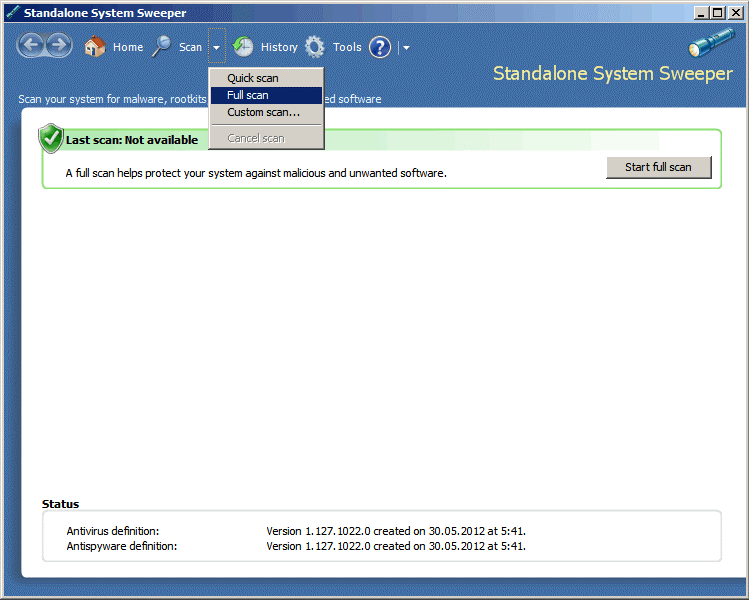
Task: Start the full scan with the button
Action: tap(659, 167)
